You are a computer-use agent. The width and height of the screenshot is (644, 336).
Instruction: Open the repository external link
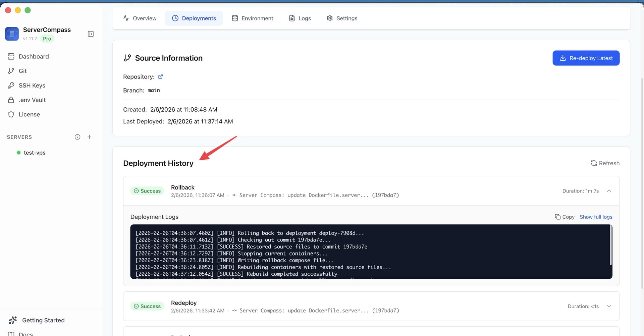pos(161,76)
